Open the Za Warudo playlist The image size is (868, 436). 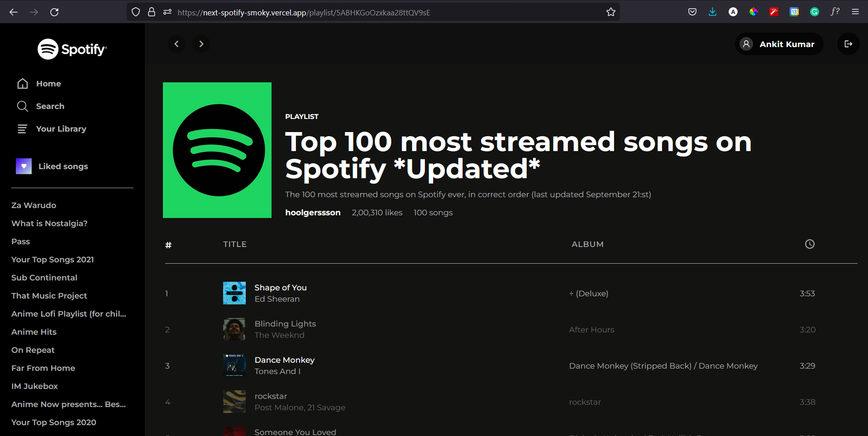pos(34,205)
